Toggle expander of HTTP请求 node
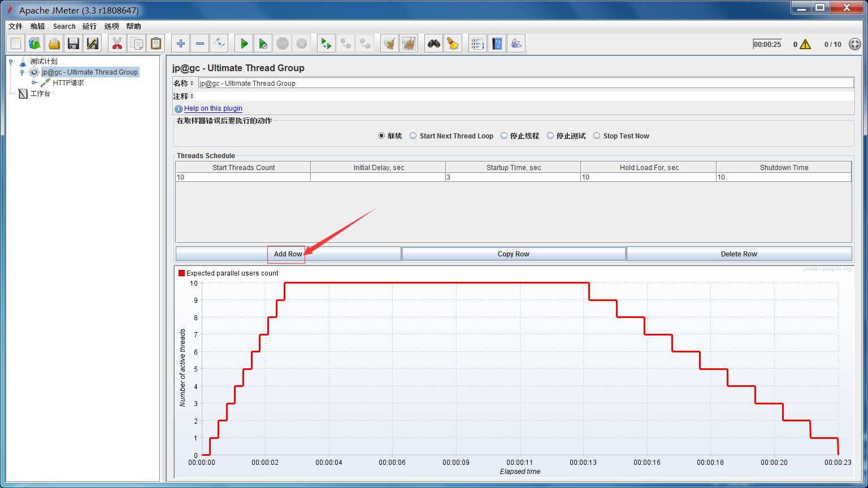868x488 pixels. 34,83
